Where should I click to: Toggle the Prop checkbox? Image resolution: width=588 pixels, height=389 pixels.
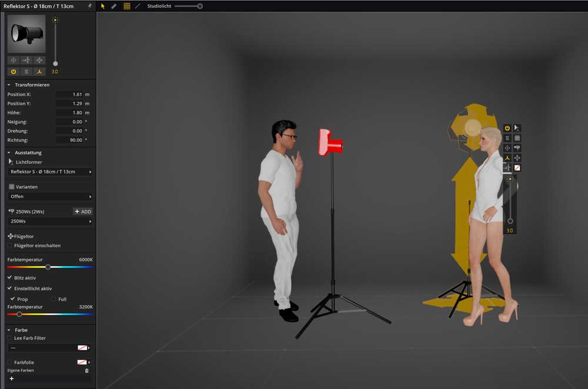coord(13,299)
